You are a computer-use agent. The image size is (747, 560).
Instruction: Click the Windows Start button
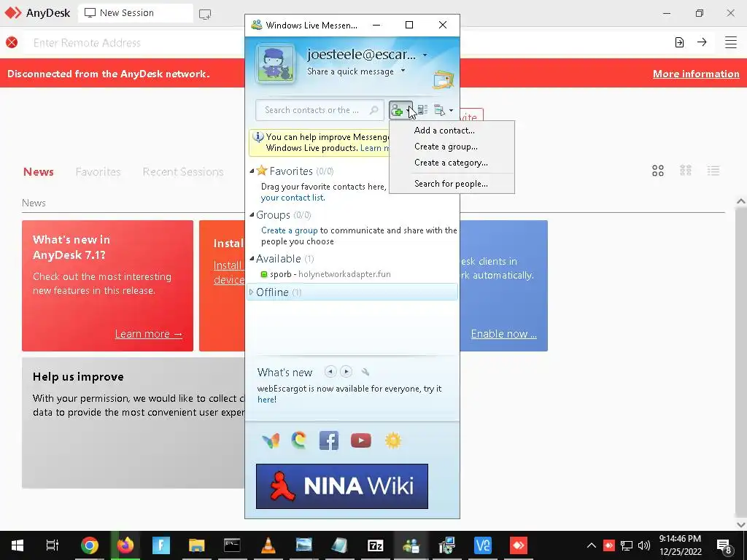[18, 545]
